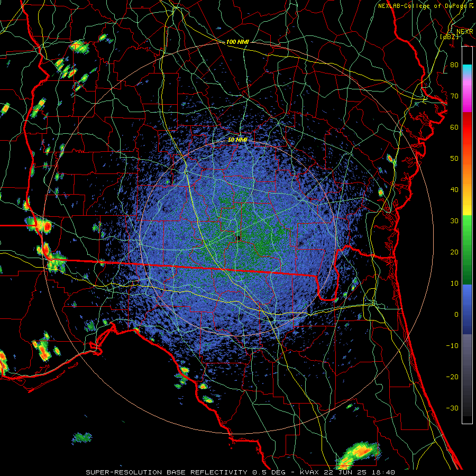Click the 50 NMI range ring label
The width and height of the screenshot is (476, 476).
(237, 140)
